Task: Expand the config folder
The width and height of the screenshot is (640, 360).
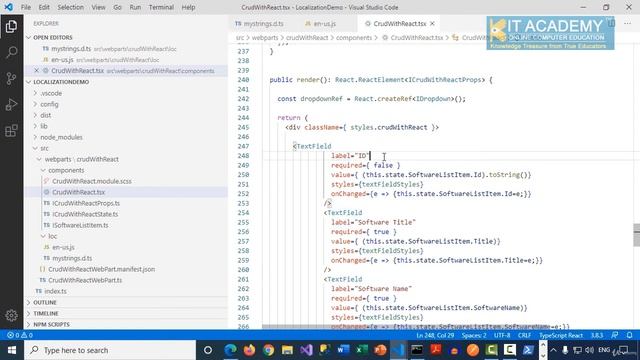Action: point(49,104)
